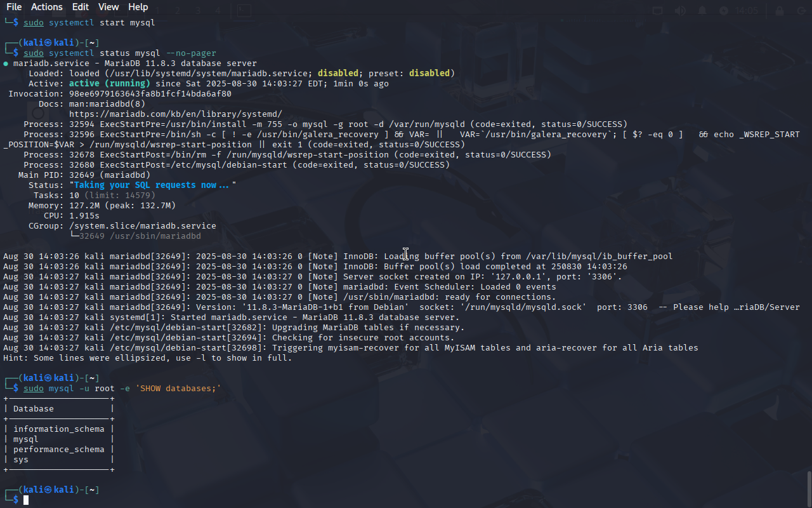Image resolution: width=812 pixels, height=508 pixels.
Task: Click 'man:mariadbd(8)' docs entry
Action: coord(107,104)
